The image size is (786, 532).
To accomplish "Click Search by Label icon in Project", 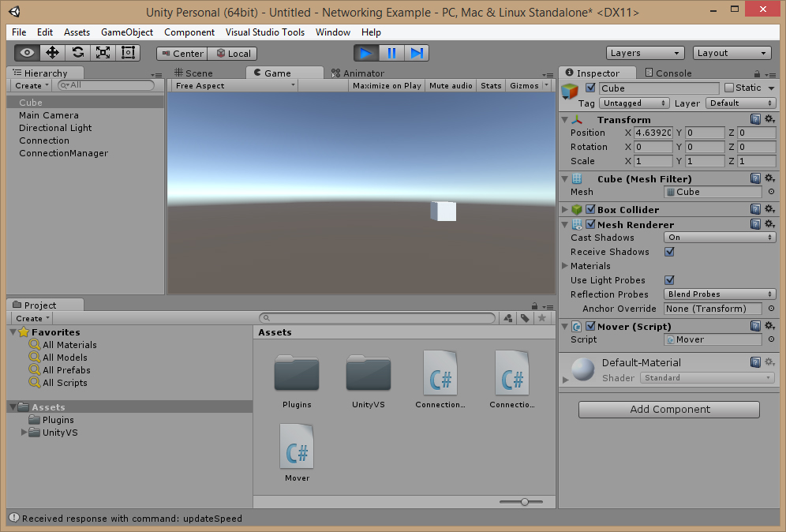I will click(x=525, y=318).
